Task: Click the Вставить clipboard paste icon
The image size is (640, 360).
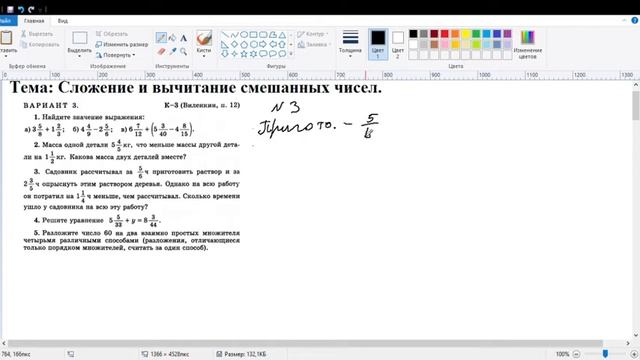Action: (6, 38)
